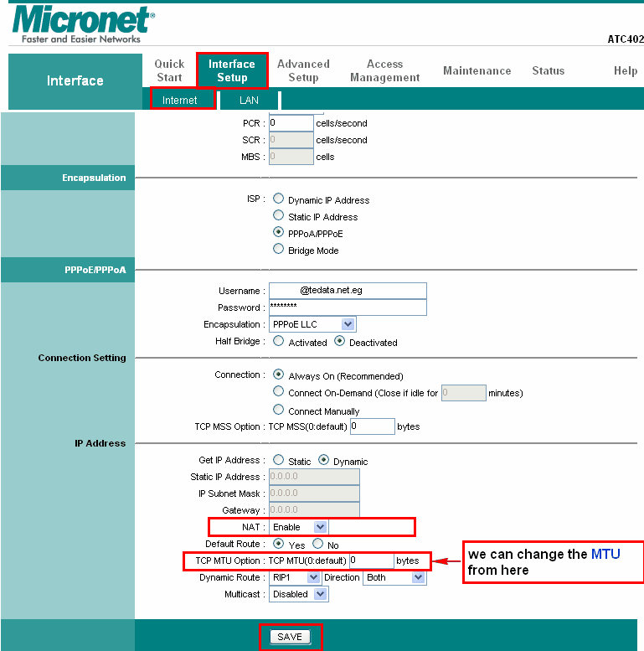644x651 pixels.
Task: Open the Dynamic Route RIP1 dropdown
Action: coord(294,577)
